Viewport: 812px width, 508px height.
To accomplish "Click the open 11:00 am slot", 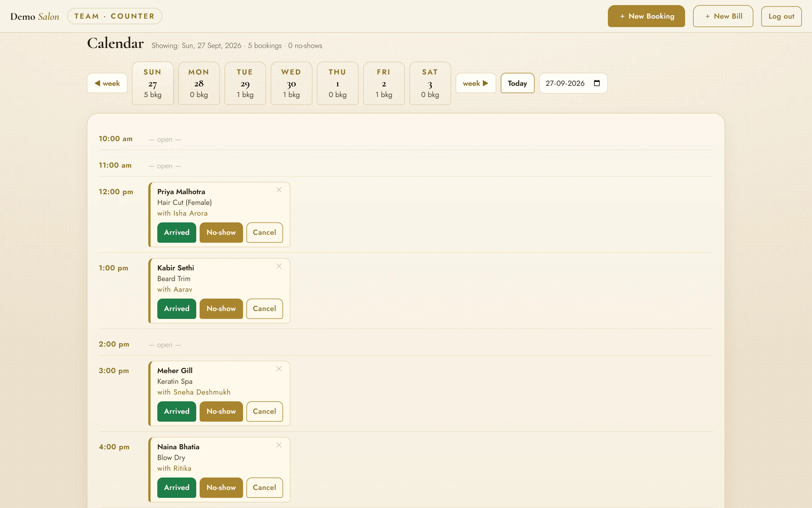I will [165, 166].
